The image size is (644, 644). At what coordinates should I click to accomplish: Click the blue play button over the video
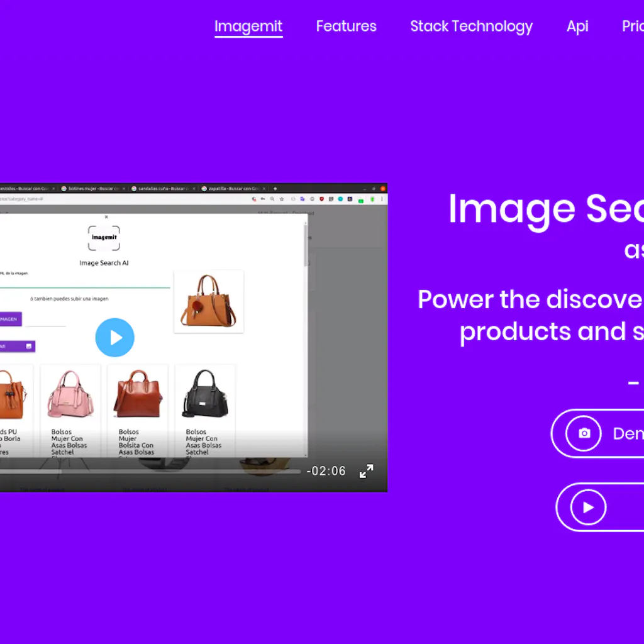click(x=115, y=338)
